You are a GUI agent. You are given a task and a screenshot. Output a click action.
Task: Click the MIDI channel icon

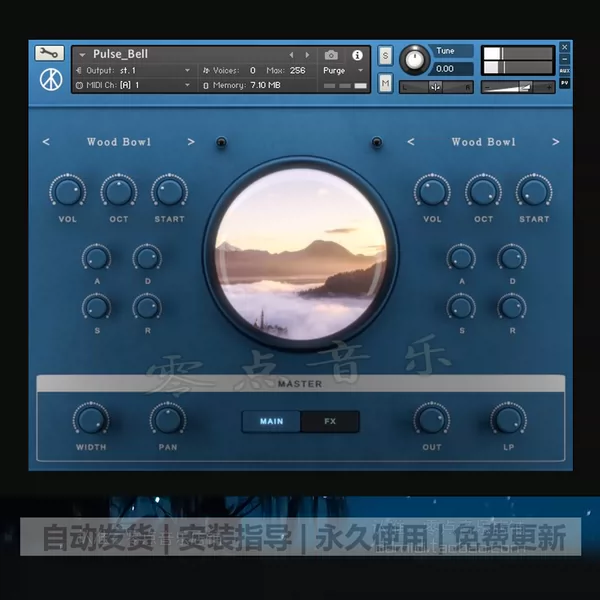click(79, 85)
